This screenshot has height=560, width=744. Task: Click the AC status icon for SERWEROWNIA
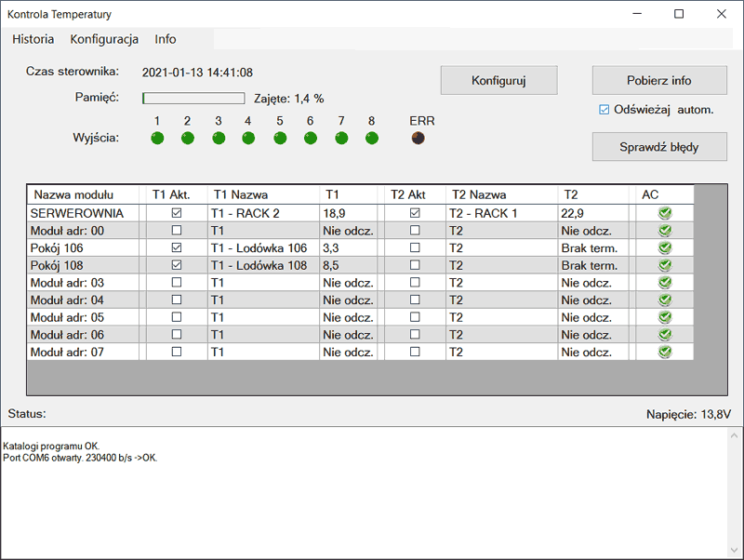pyautogui.click(x=664, y=213)
